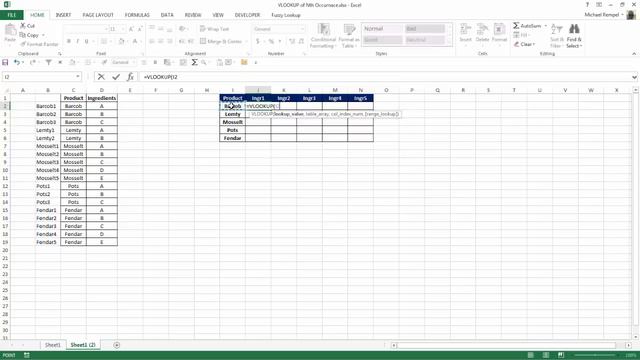Click the Michael Rempel account name
Viewport: 640px width, 360px height.
click(602, 15)
